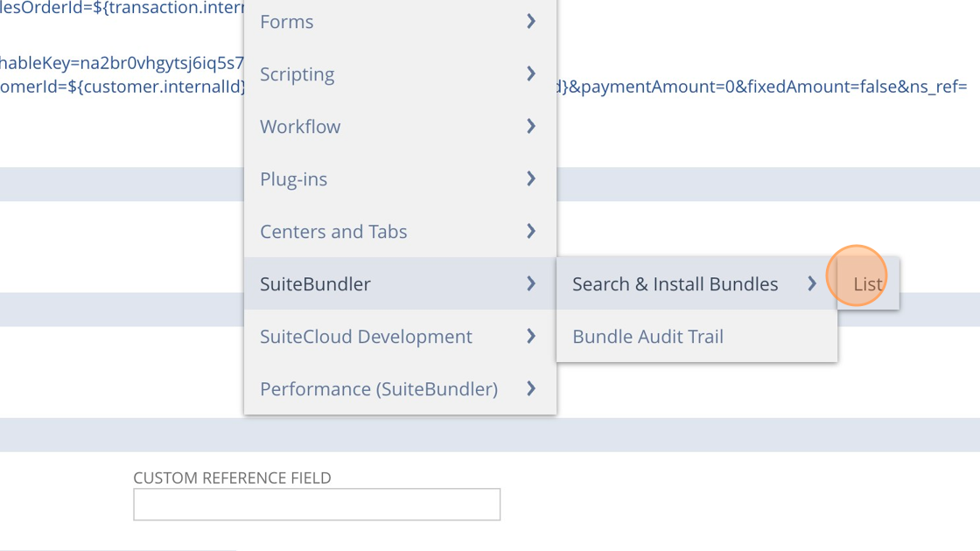Viewport: 980px width, 551px height.
Task: Focus the Custom Reference Field input
Action: coord(317,504)
